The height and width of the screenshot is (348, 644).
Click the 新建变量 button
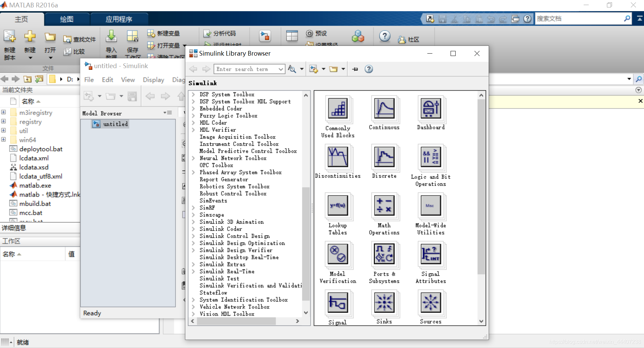point(164,33)
